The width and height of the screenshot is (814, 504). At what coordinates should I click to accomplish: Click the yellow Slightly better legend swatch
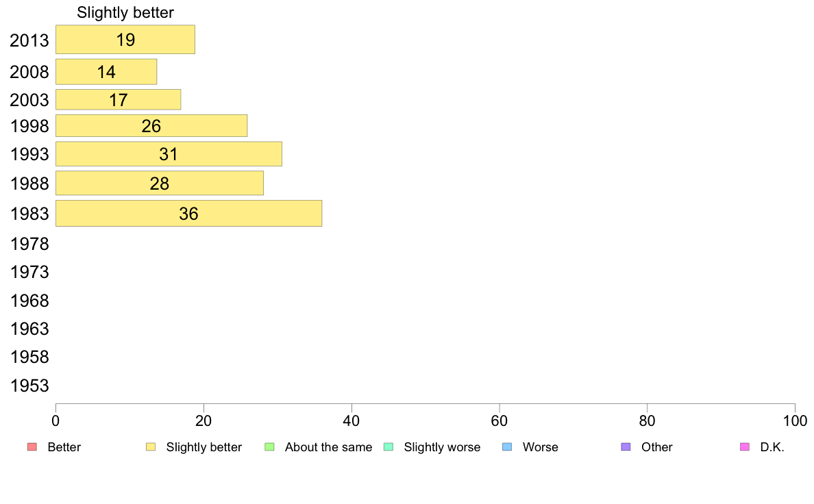click(151, 447)
